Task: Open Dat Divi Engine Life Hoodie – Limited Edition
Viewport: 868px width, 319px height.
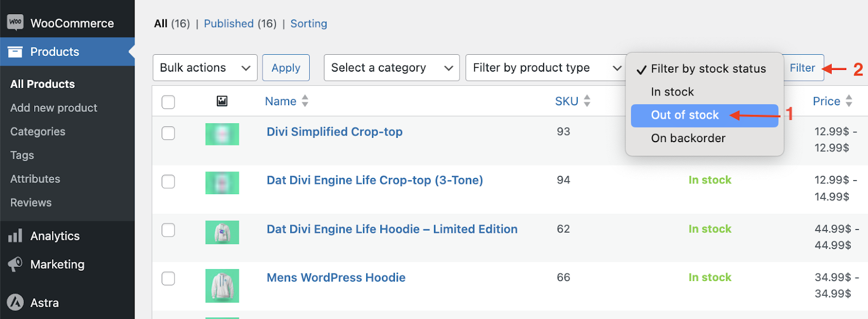Action: 392,229
